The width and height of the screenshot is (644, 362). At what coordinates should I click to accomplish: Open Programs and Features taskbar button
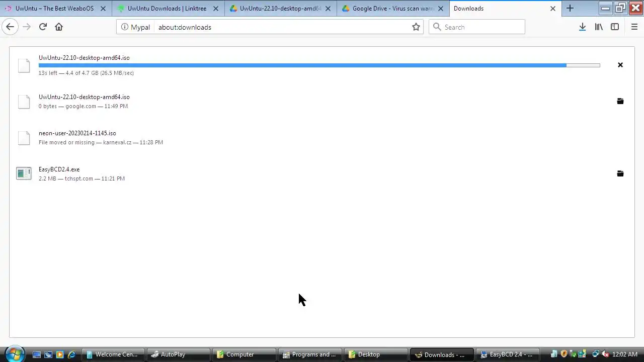(x=310, y=354)
